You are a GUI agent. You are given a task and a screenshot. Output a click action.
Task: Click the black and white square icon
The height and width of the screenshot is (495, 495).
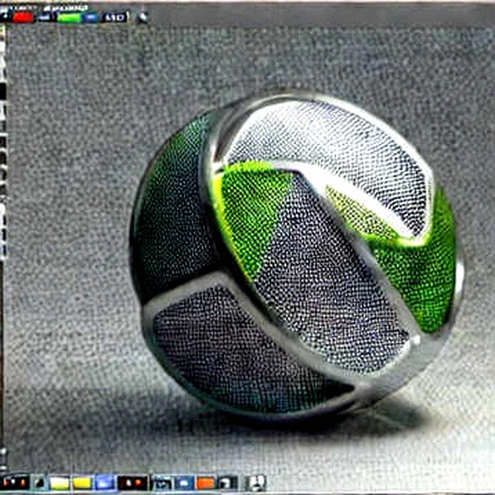pyautogui.click(x=227, y=483)
